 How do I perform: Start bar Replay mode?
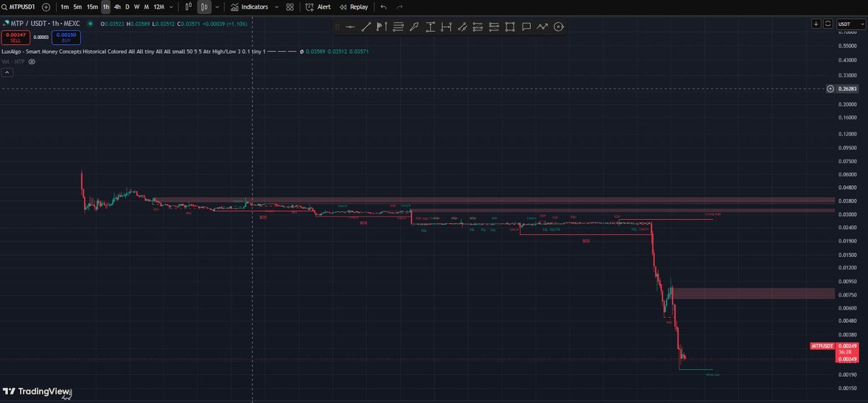[x=354, y=7]
